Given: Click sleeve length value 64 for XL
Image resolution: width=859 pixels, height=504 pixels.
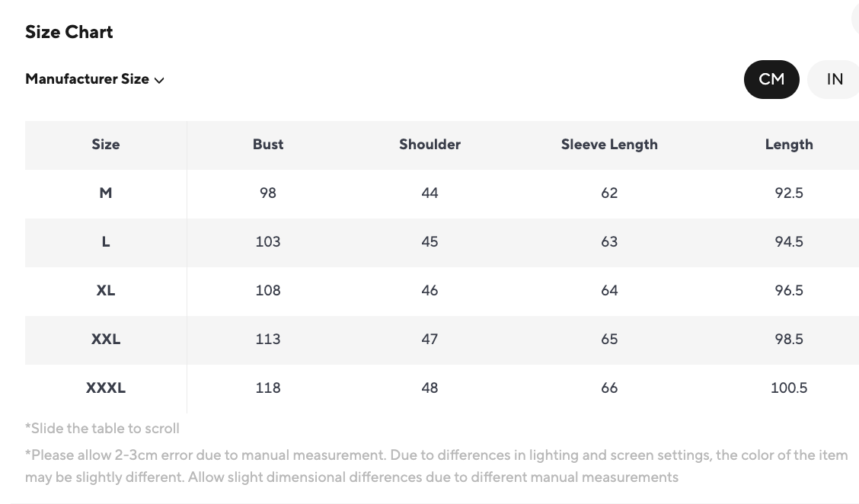Looking at the screenshot, I should tap(609, 291).
